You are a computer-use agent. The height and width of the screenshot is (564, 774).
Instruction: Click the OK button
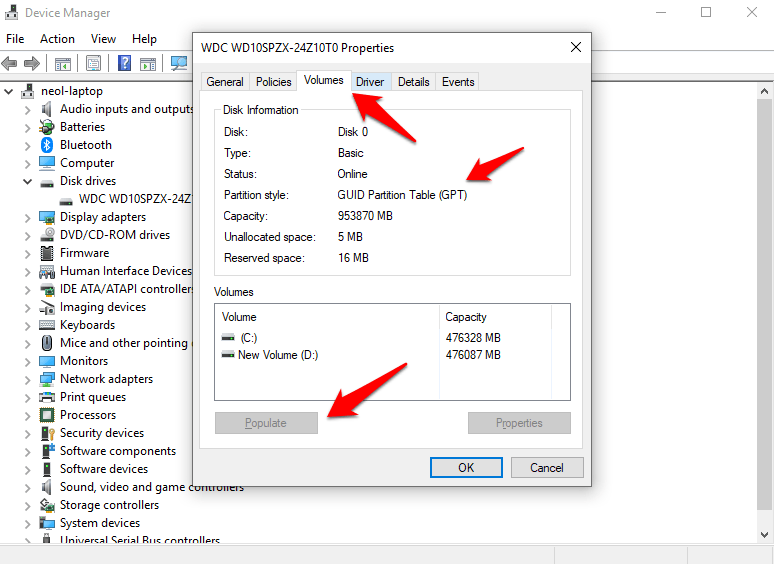(466, 467)
